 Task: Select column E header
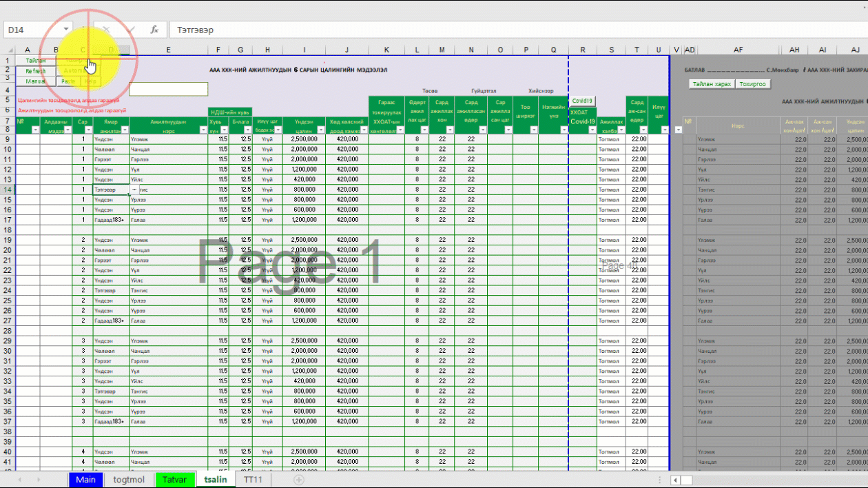tap(168, 50)
